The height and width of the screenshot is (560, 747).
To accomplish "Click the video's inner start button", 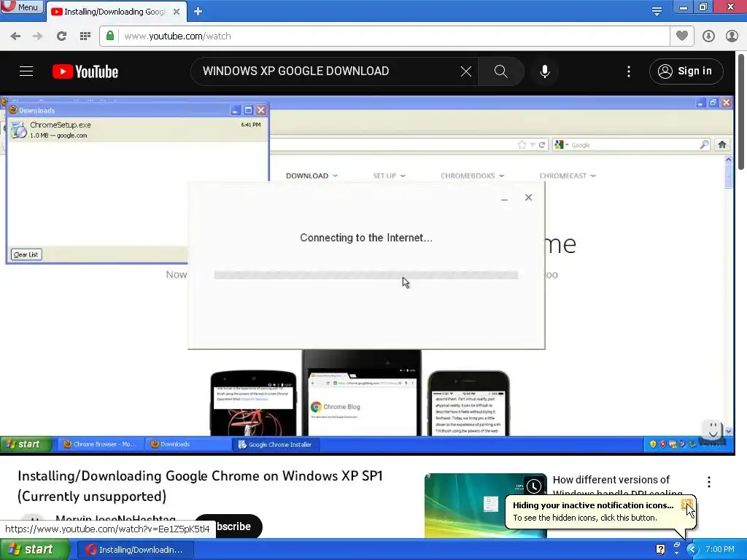I will pos(26,444).
